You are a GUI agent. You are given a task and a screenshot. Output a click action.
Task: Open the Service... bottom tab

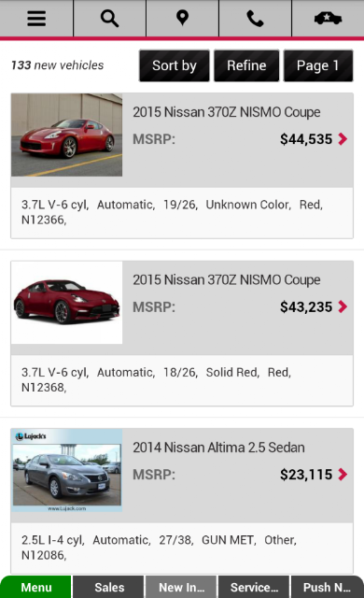point(255,587)
